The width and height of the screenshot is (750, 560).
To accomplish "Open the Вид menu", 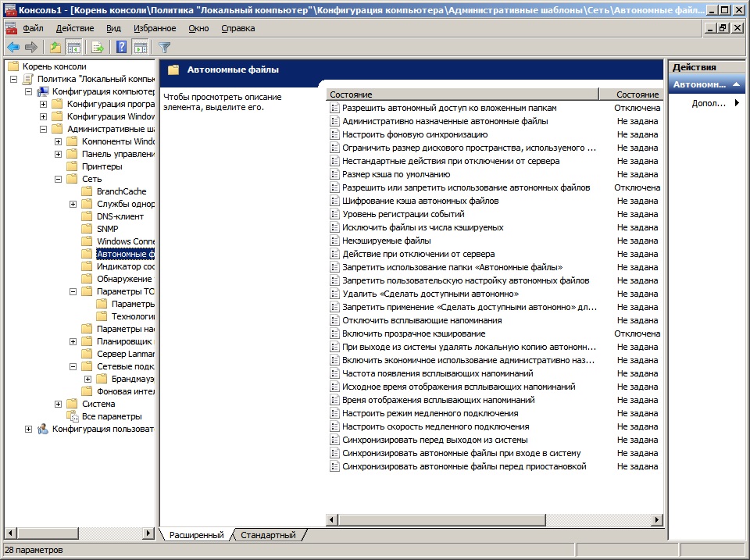I will [x=113, y=28].
